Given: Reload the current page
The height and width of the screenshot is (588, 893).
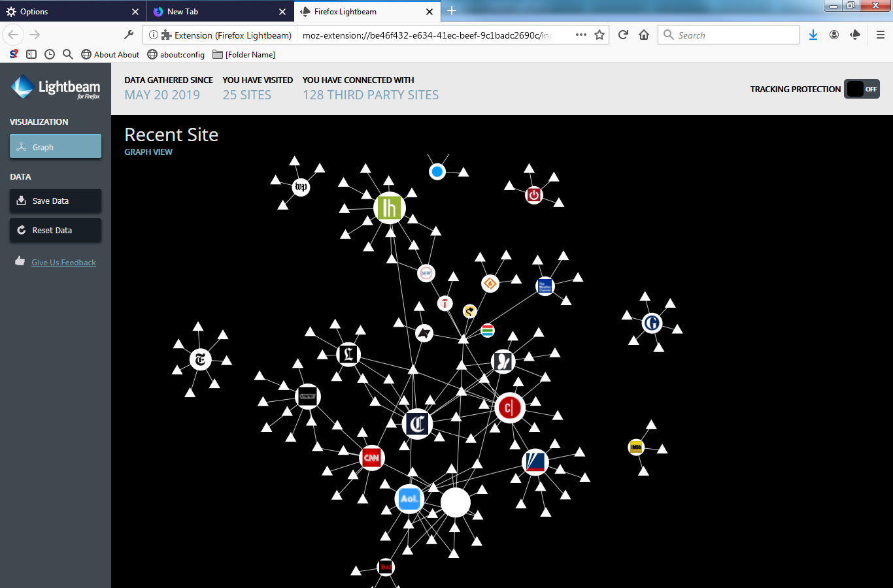Looking at the screenshot, I should click(x=623, y=35).
